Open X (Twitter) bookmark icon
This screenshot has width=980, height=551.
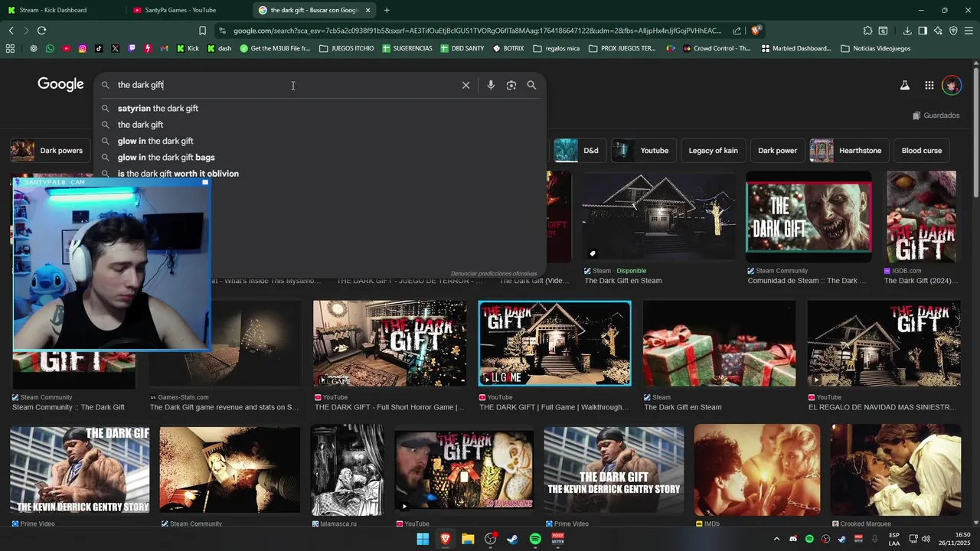click(x=115, y=48)
